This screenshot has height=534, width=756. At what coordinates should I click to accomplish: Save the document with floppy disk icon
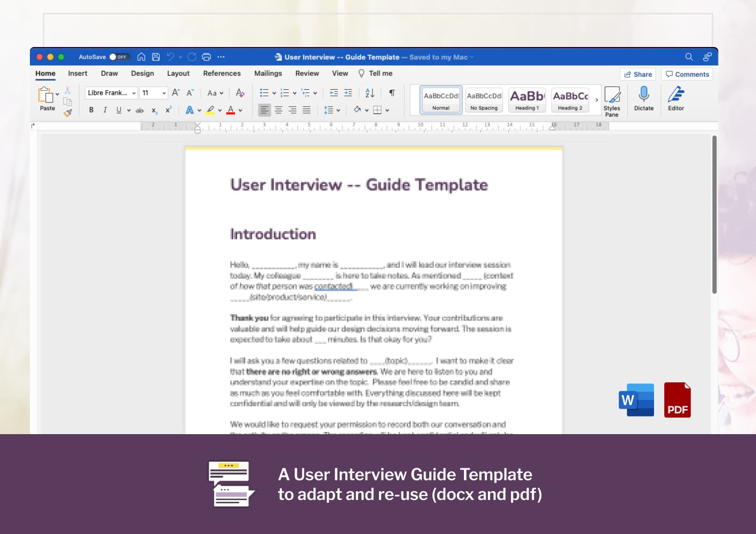pos(156,57)
